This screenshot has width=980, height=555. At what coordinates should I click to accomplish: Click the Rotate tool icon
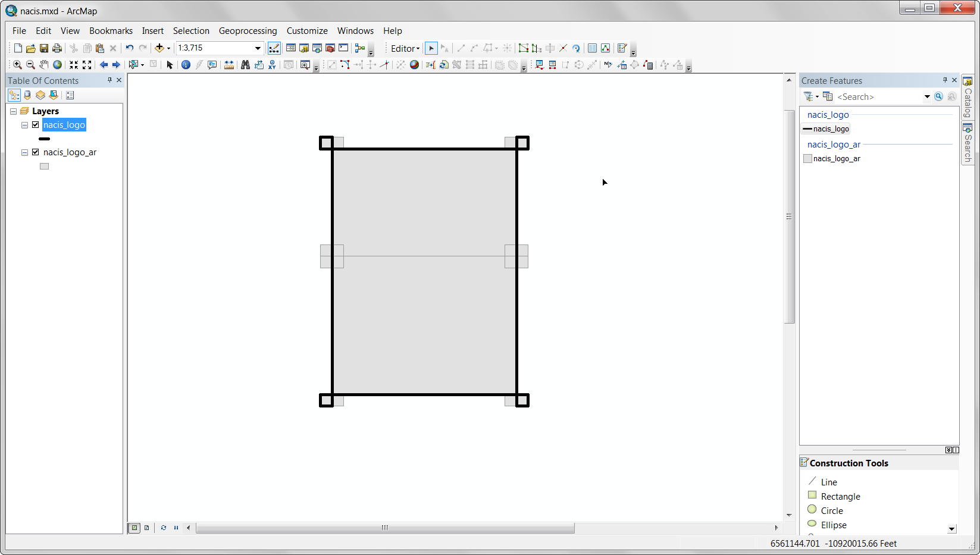pos(576,48)
